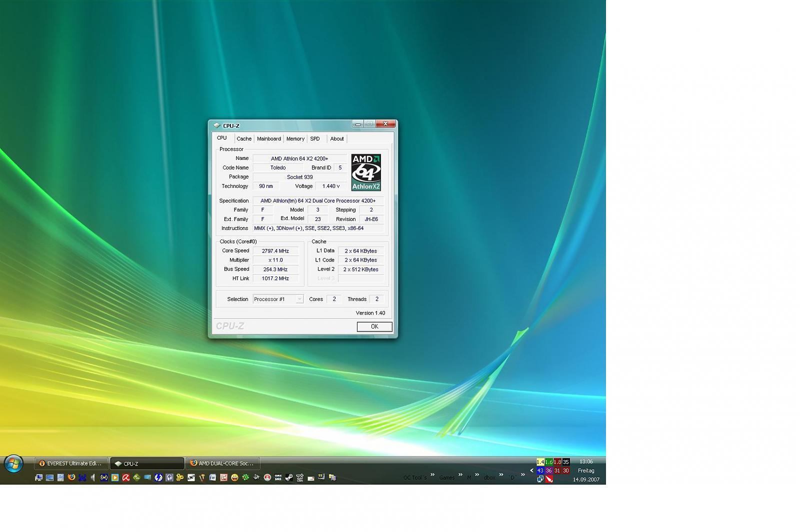The image size is (800, 532).
Task: Click the blue lightning bolt quick launch icon
Action: [x=158, y=477]
